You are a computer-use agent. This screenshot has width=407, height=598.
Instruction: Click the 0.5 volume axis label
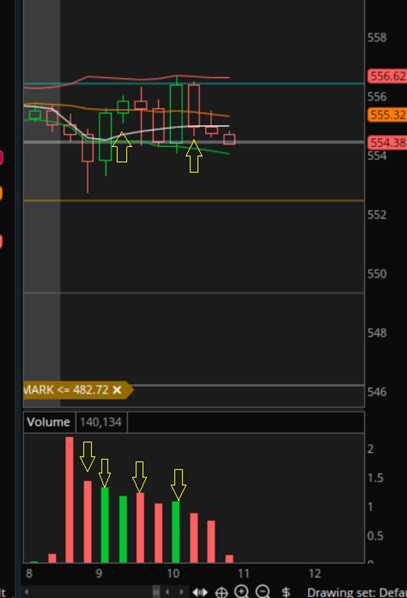click(x=375, y=536)
